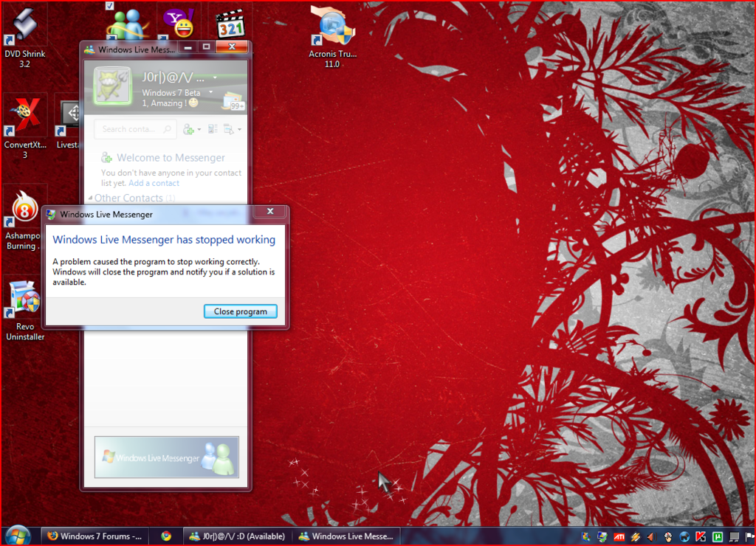The height and width of the screenshot is (546, 756).
Task: Click the Chrome icon on the taskbar
Action: (166, 536)
